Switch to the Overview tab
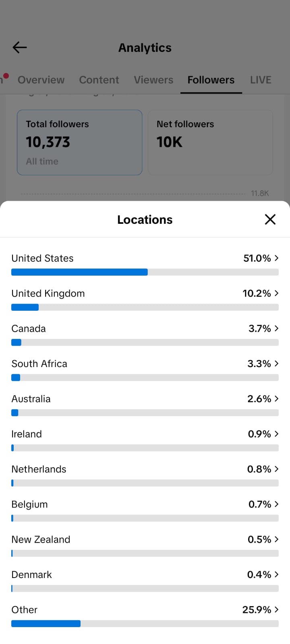Viewport: 290px width, 644px height. pyautogui.click(x=41, y=80)
